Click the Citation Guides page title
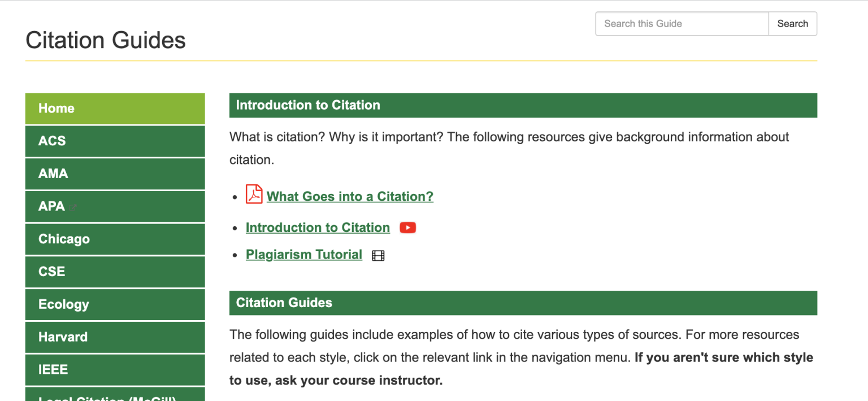The height and width of the screenshot is (401, 868). [x=106, y=40]
